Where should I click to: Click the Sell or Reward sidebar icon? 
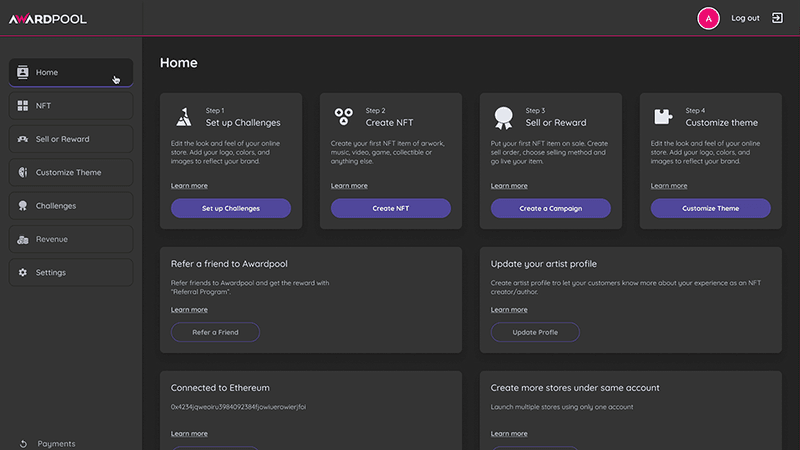point(22,139)
